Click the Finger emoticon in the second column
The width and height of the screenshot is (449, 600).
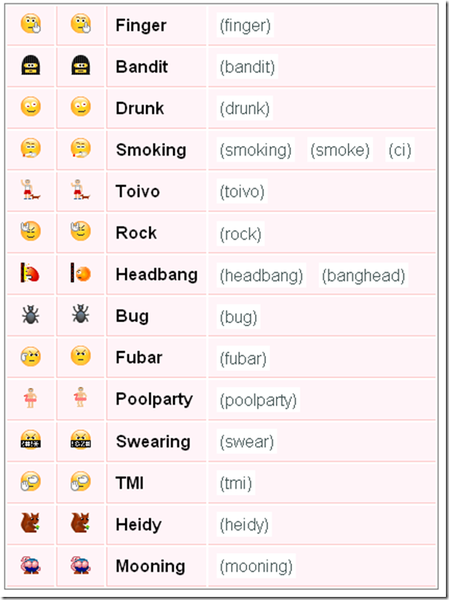81,24
